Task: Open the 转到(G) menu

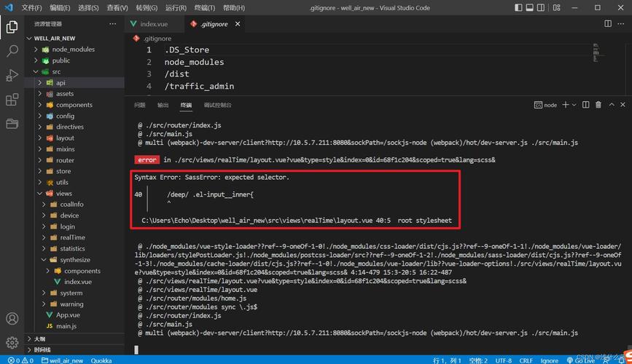Action: pyautogui.click(x=147, y=8)
